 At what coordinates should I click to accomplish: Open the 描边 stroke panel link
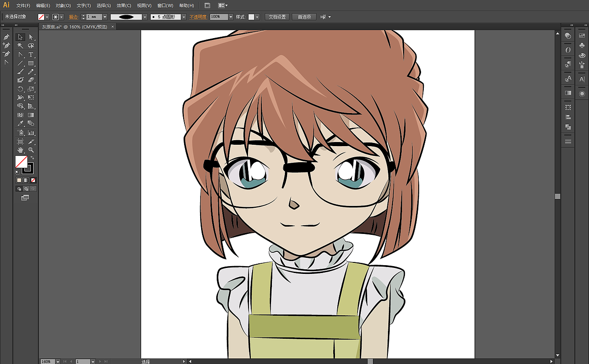click(x=73, y=17)
